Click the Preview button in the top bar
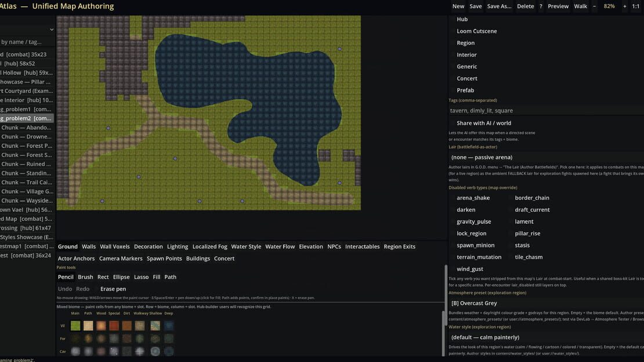The width and height of the screenshot is (644, 362). click(558, 6)
